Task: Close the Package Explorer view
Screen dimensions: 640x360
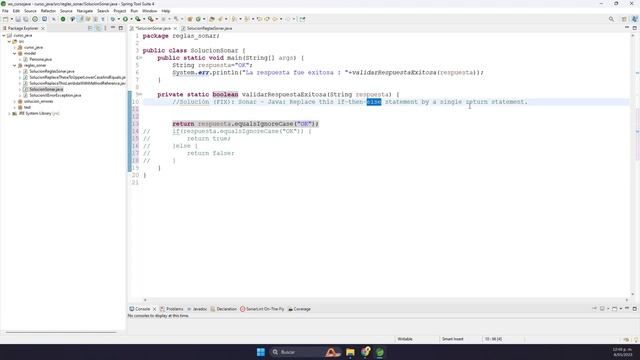Action: coord(43,29)
